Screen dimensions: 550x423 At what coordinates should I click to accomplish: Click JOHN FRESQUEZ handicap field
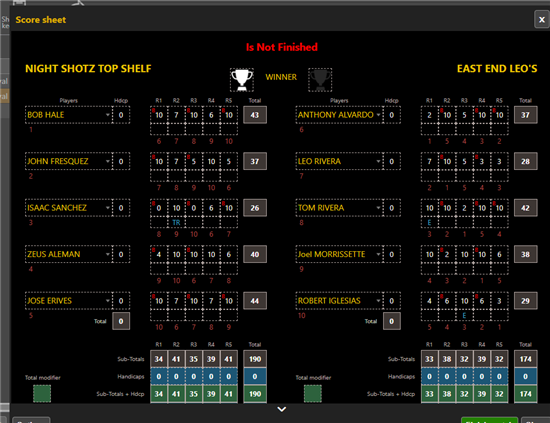(121, 161)
